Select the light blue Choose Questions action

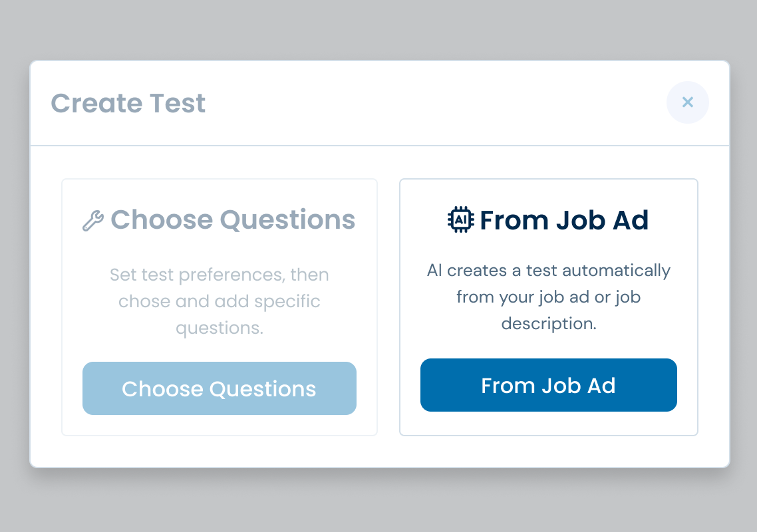(219, 388)
